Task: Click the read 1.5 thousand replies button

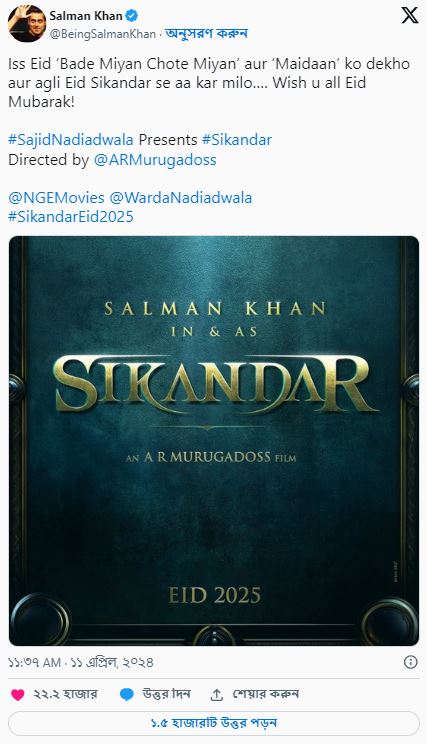Action: (214, 724)
